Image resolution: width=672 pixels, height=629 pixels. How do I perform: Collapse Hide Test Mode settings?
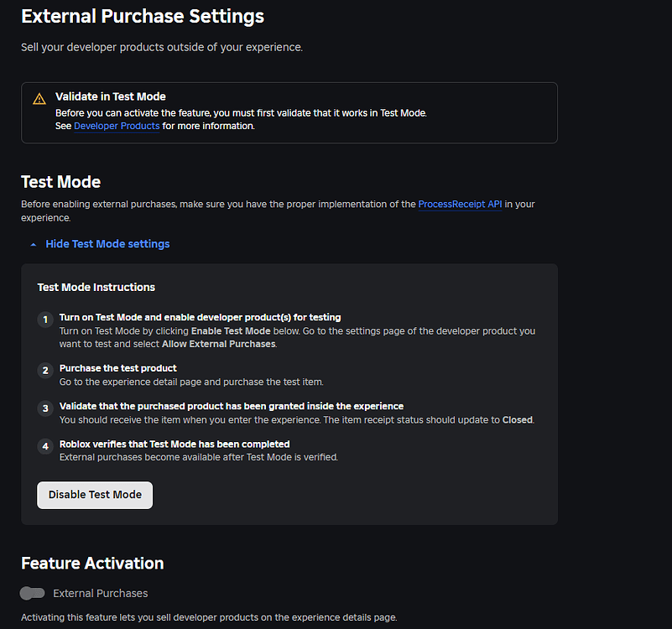pyautogui.click(x=107, y=244)
